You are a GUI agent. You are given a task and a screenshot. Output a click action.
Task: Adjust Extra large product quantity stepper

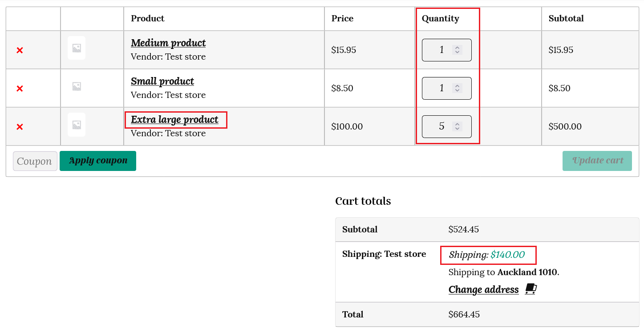coord(457,126)
